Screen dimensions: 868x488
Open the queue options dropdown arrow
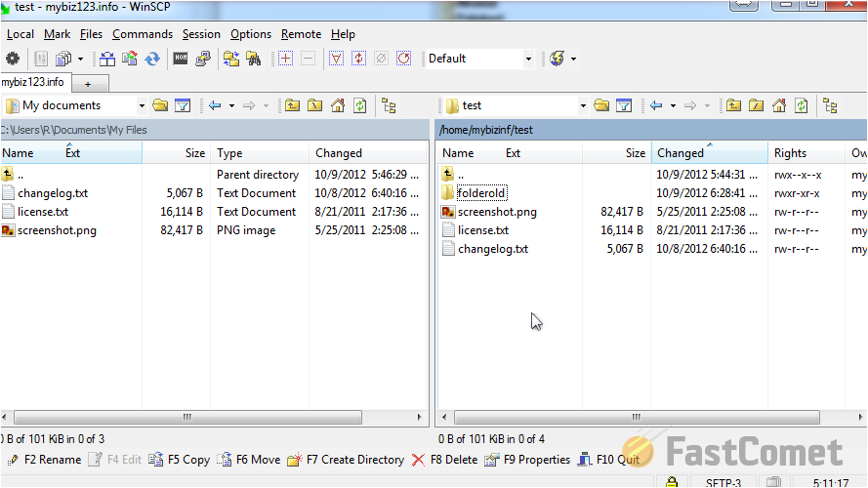click(80, 59)
